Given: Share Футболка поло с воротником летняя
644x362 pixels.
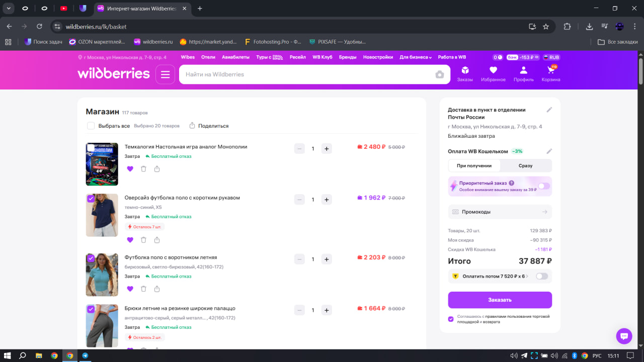Looking at the screenshot, I should [x=157, y=289].
